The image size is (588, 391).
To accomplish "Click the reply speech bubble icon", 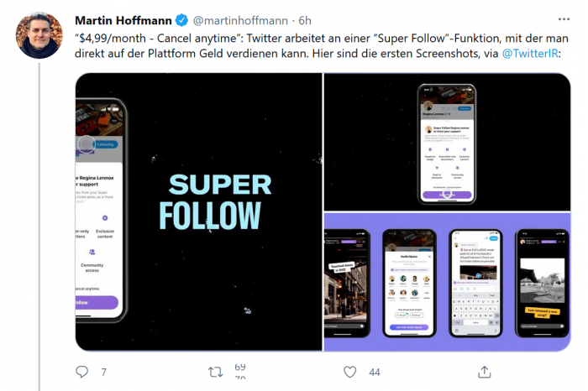I will pos(81,372).
